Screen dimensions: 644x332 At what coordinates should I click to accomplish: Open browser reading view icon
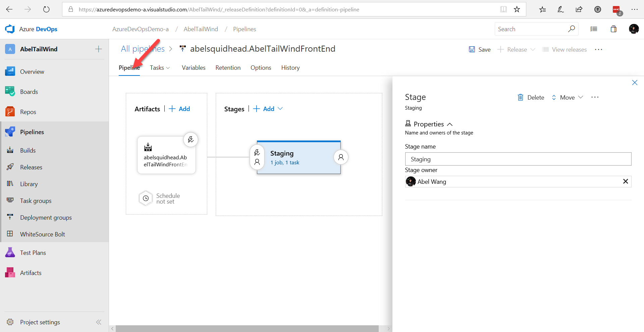[503, 9]
